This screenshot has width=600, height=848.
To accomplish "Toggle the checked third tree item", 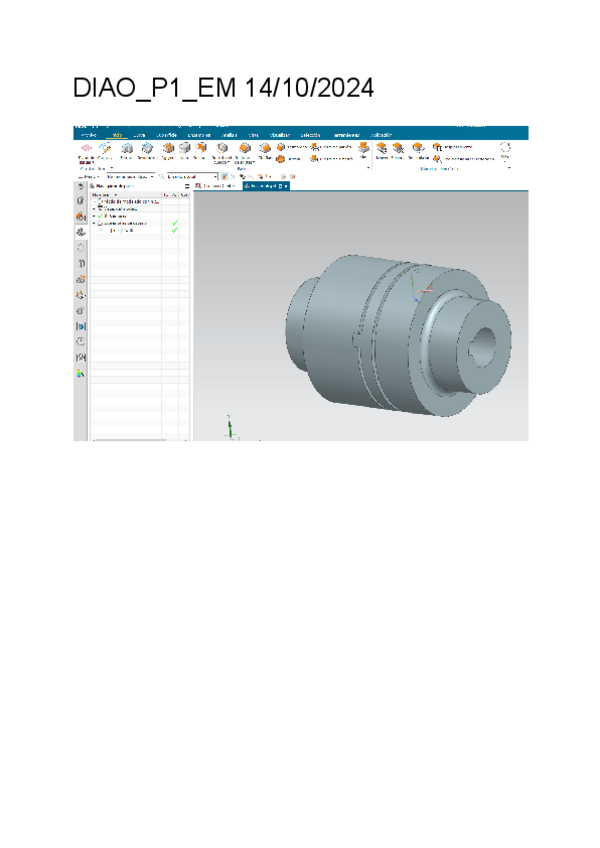I will (100, 216).
